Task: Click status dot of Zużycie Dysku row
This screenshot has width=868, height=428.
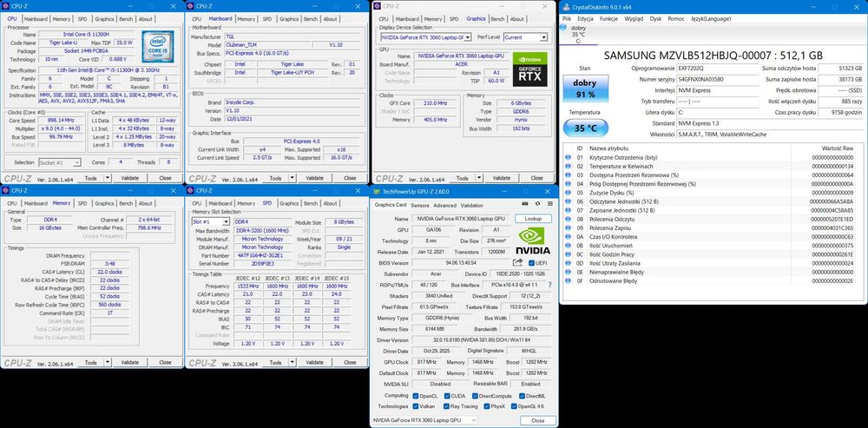Action: click(568, 193)
